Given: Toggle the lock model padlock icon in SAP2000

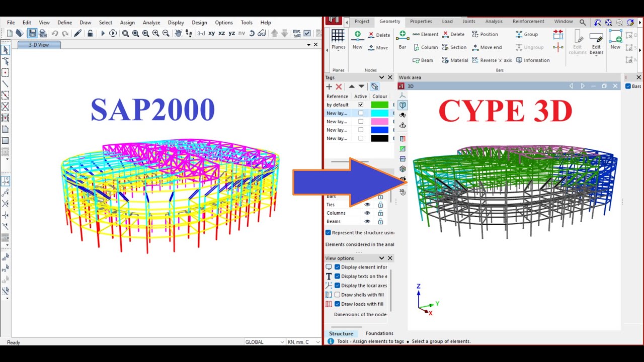Looking at the screenshot, I should click(90, 33).
